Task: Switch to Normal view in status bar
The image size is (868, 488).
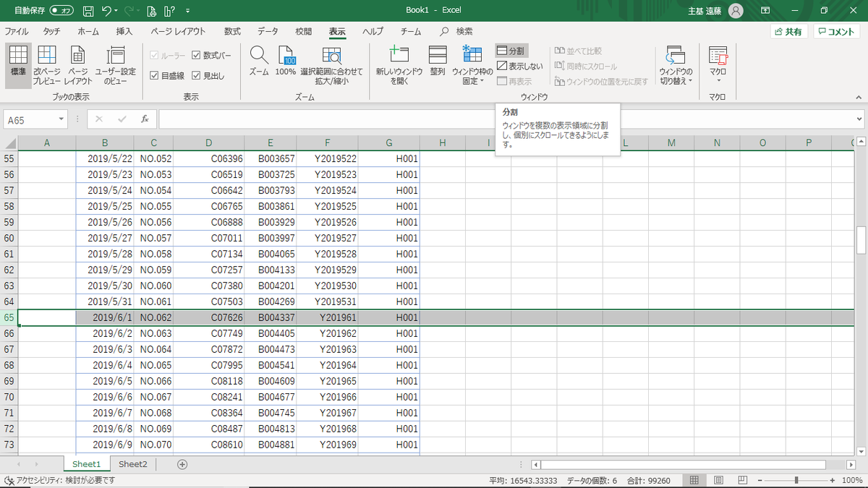Action: (693, 480)
